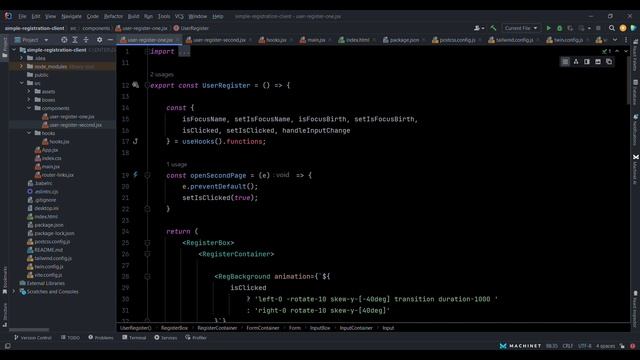640x360 pixels.
Task: Click the gutter arrow icon on line 17
Action: click(x=136, y=141)
